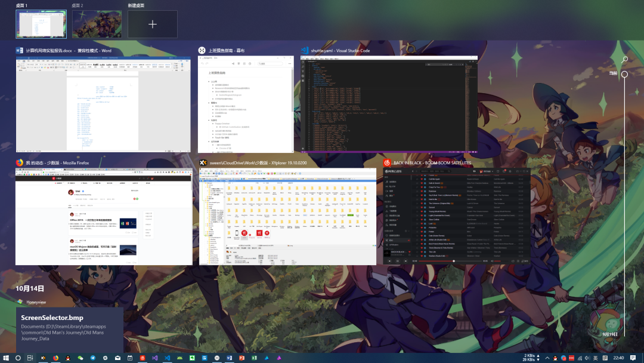Open XYplorer from the taskbar
The height and width of the screenshot is (363, 644).
click(43, 358)
